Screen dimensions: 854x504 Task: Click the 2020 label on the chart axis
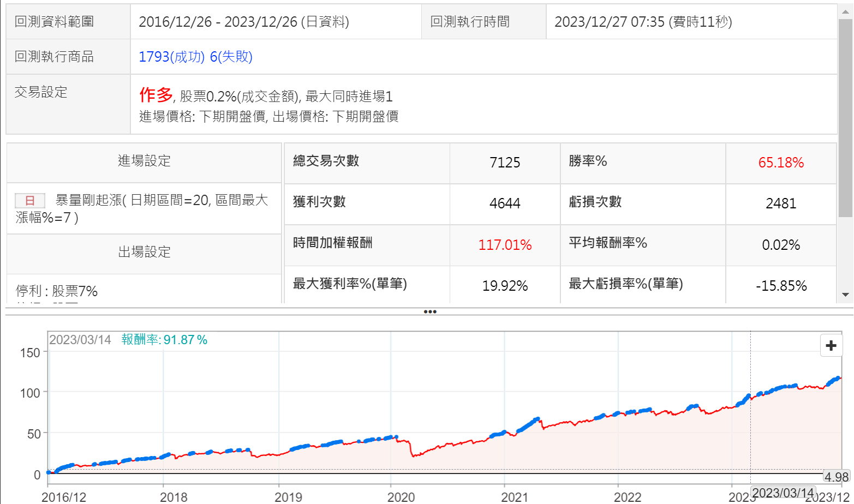(x=401, y=497)
